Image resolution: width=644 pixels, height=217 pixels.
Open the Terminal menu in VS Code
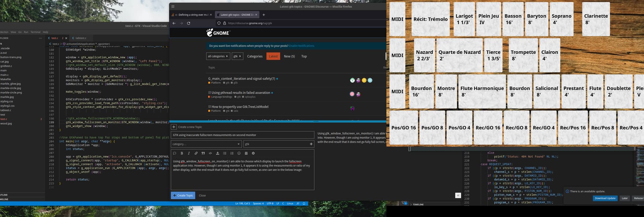35,32
